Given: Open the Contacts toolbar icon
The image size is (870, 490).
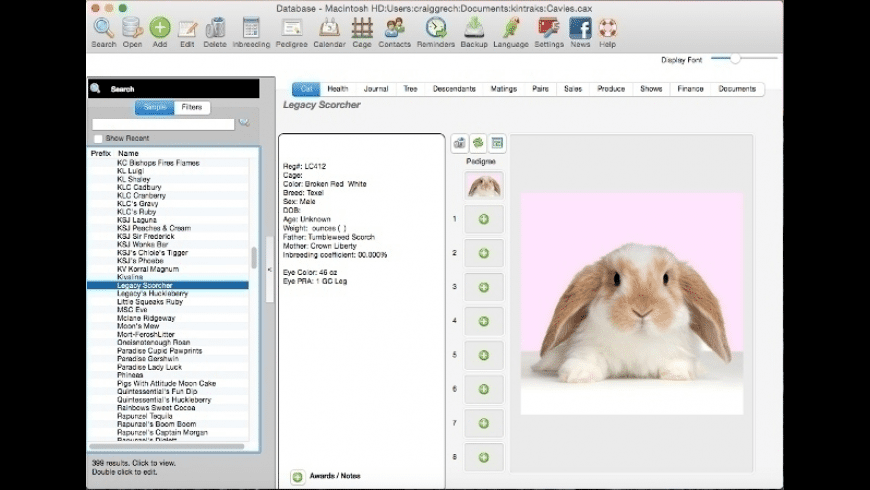Looking at the screenshot, I should tap(394, 29).
